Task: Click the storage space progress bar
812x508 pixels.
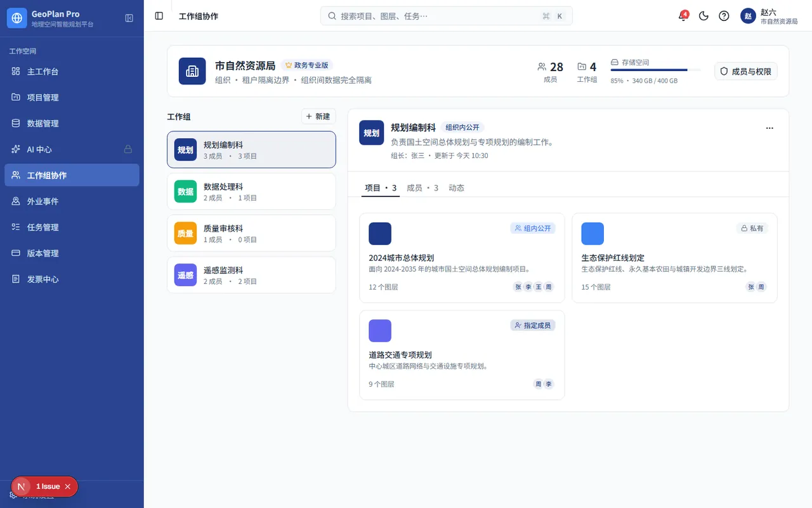Action: [656, 70]
